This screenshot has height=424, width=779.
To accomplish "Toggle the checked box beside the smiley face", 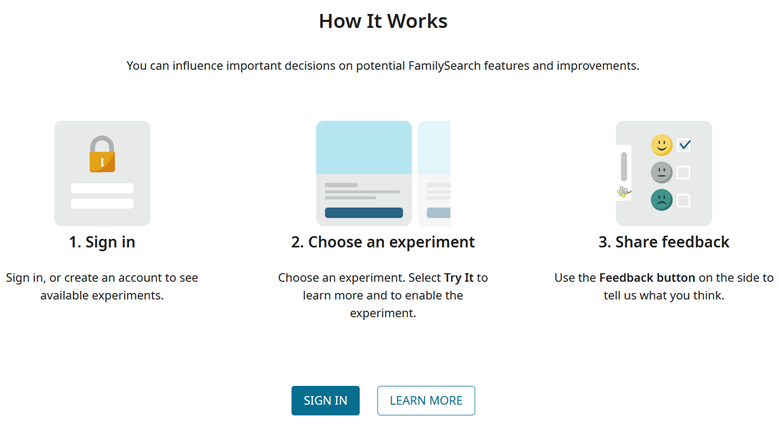I will 684,145.
